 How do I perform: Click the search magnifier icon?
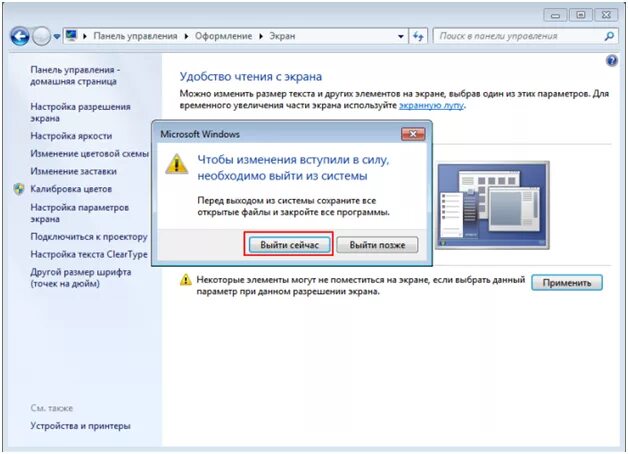click(609, 36)
